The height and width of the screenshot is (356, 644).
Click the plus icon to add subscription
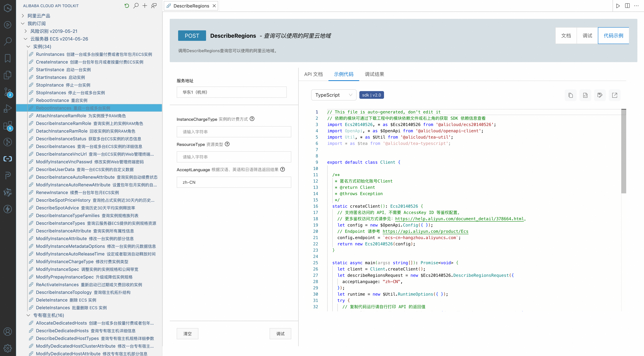point(145,6)
